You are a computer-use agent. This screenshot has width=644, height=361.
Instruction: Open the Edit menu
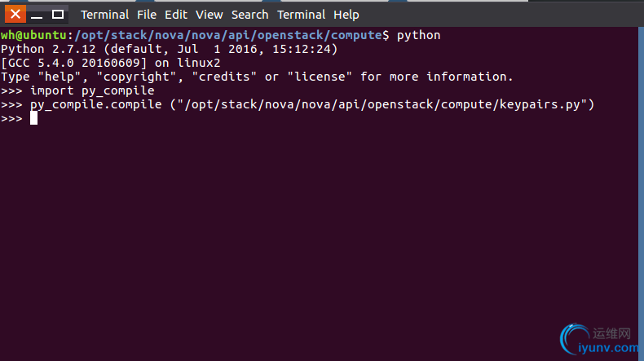pyautogui.click(x=176, y=15)
